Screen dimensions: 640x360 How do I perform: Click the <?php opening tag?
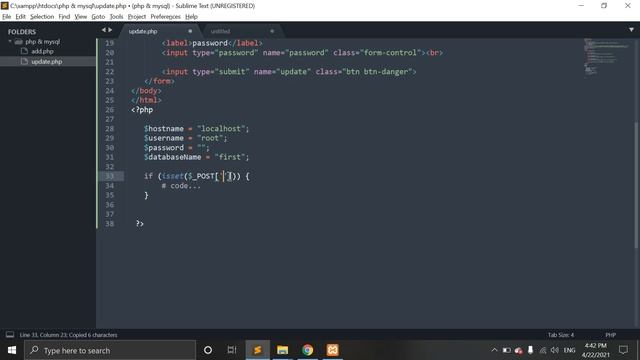click(142, 110)
